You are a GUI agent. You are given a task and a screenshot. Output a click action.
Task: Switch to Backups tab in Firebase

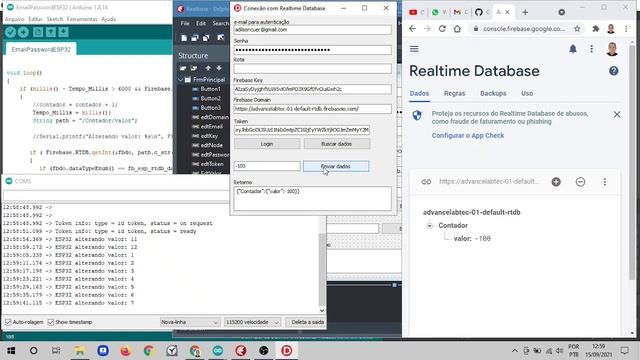coord(493,93)
